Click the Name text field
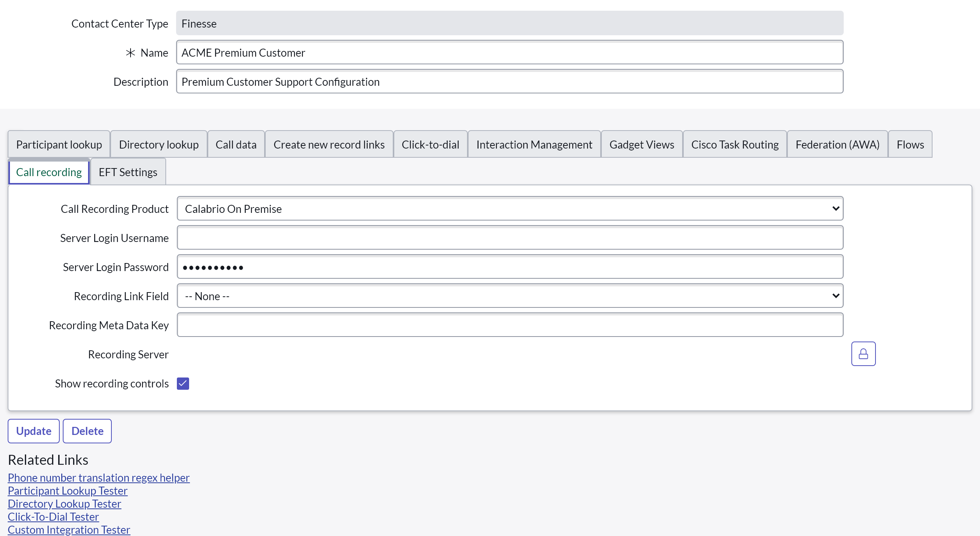 tap(509, 52)
